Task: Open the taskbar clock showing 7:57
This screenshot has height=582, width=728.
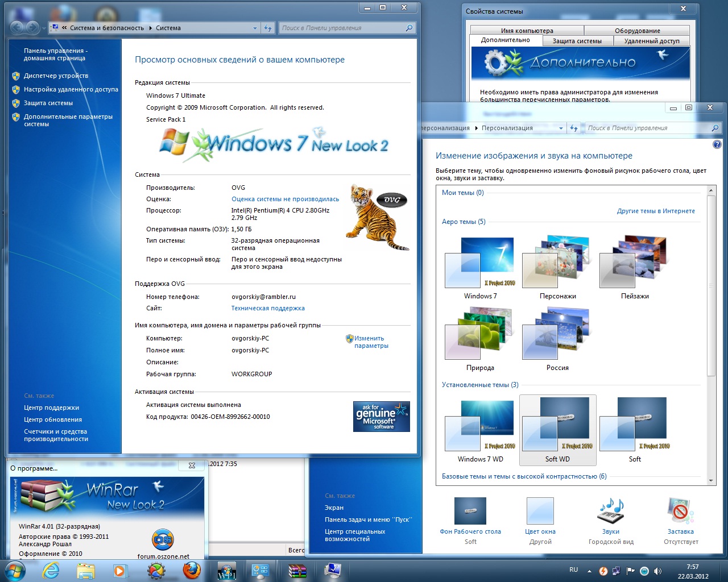Action: 693,571
